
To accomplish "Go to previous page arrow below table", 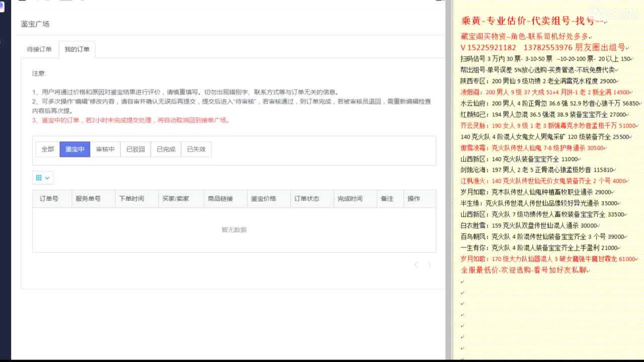I will click(x=416, y=264).
